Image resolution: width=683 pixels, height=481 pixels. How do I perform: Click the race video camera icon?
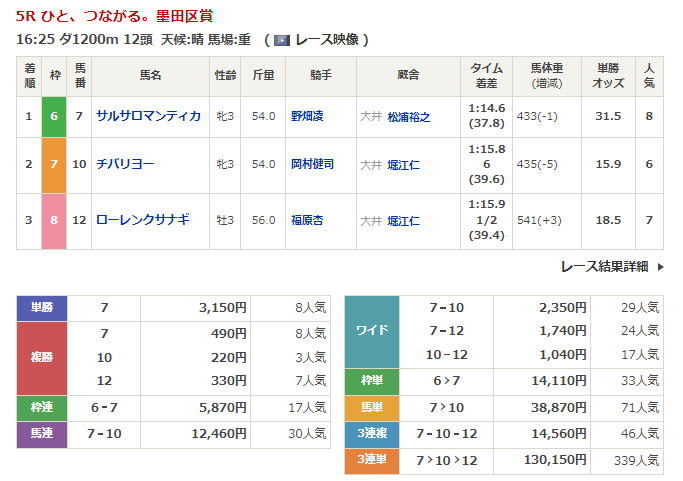(x=282, y=40)
